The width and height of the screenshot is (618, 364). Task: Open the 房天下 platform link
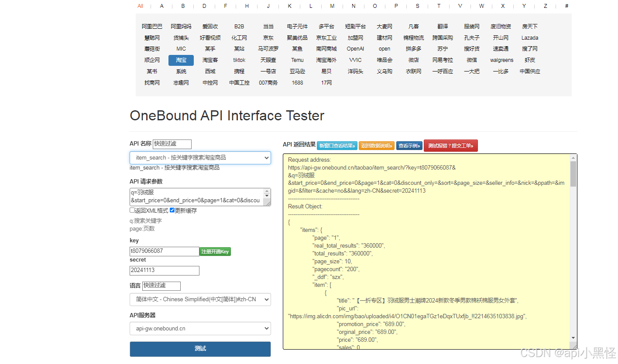[530, 27]
